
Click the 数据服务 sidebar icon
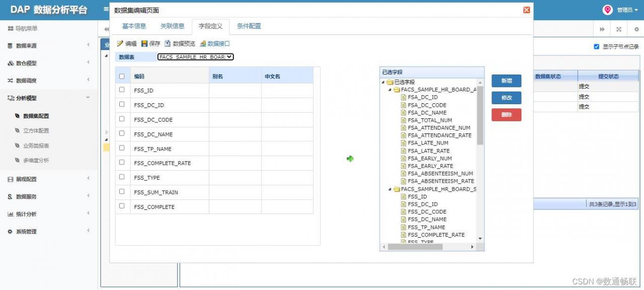[x=10, y=197]
